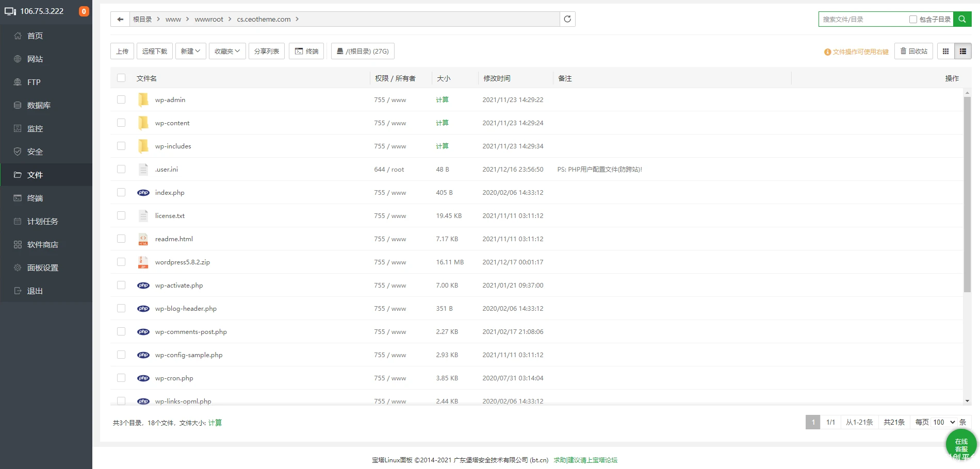Click inside the 搜索文件/目录 search field
980x469 pixels.
click(x=856, y=19)
